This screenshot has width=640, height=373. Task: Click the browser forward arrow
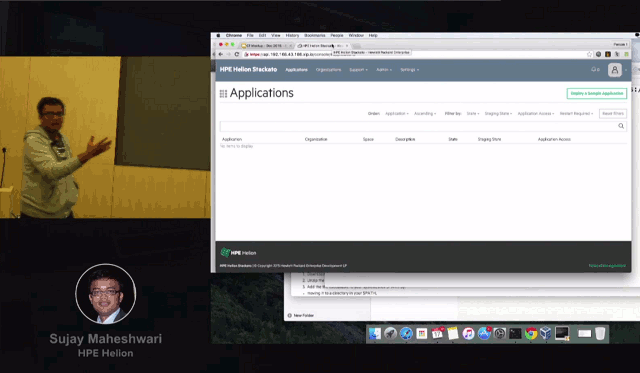point(229,54)
